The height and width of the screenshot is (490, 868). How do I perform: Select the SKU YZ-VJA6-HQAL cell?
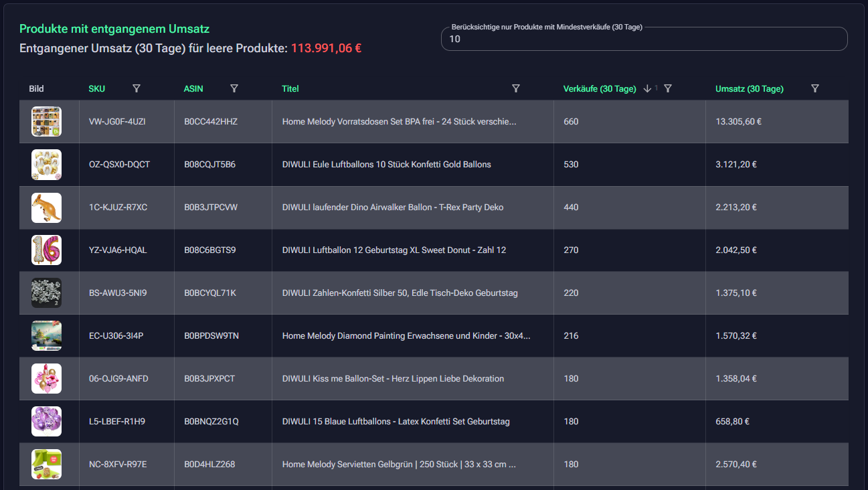(x=118, y=250)
